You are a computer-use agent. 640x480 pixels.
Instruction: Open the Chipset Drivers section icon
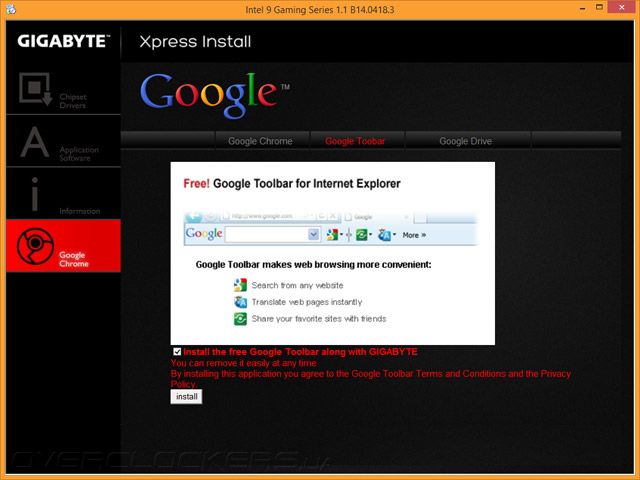coord(36,89)
